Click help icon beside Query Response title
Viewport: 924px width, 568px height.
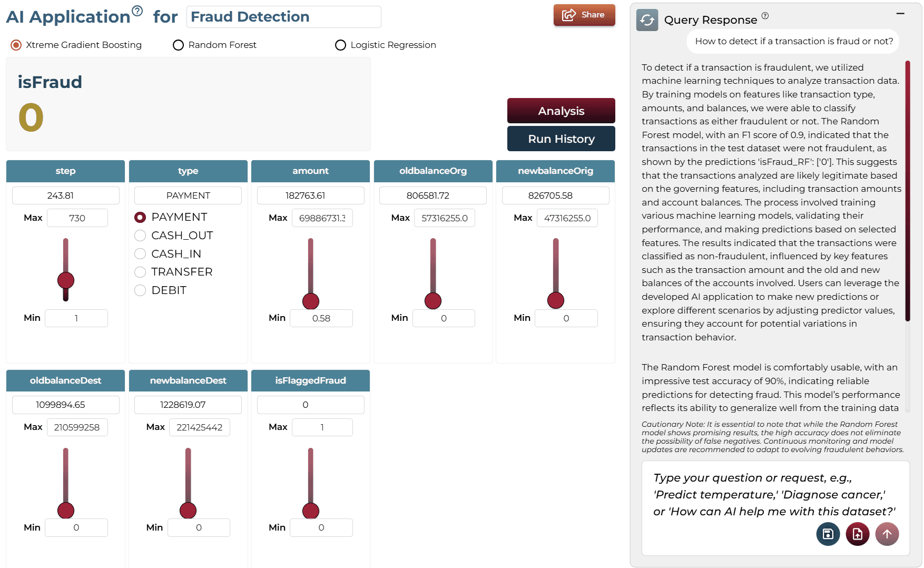(765, 16)
